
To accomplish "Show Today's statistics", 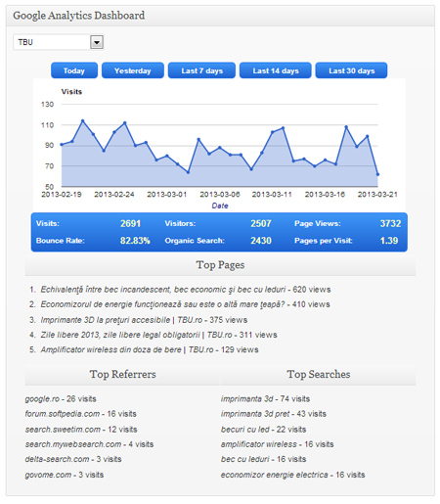I will tap(74, 70).
